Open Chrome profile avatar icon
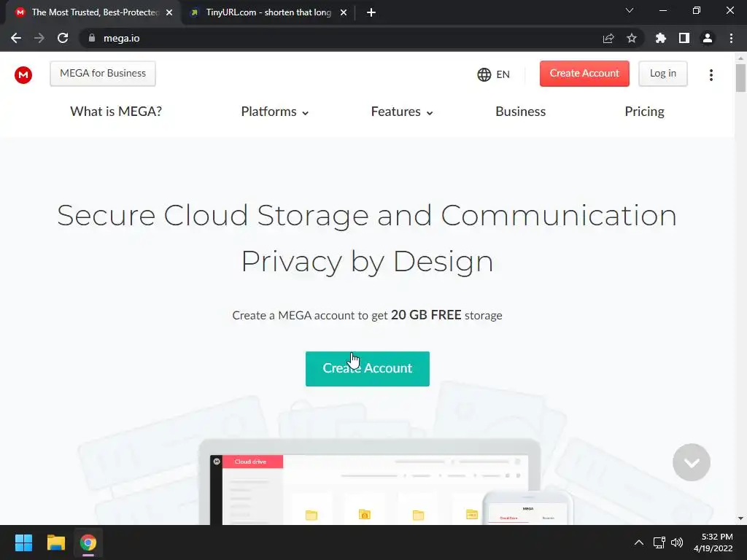The width and height of the screenshot is (747, 560). point(708,38)
